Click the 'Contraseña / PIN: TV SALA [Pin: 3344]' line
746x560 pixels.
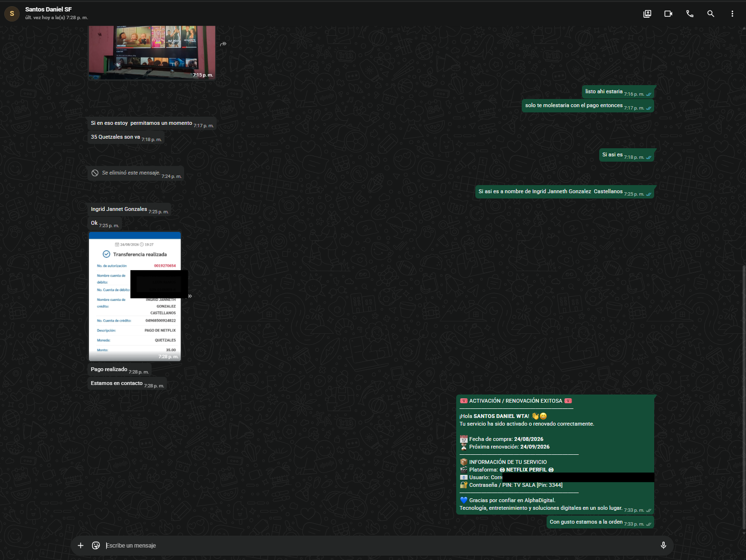(x=511, y=485)
